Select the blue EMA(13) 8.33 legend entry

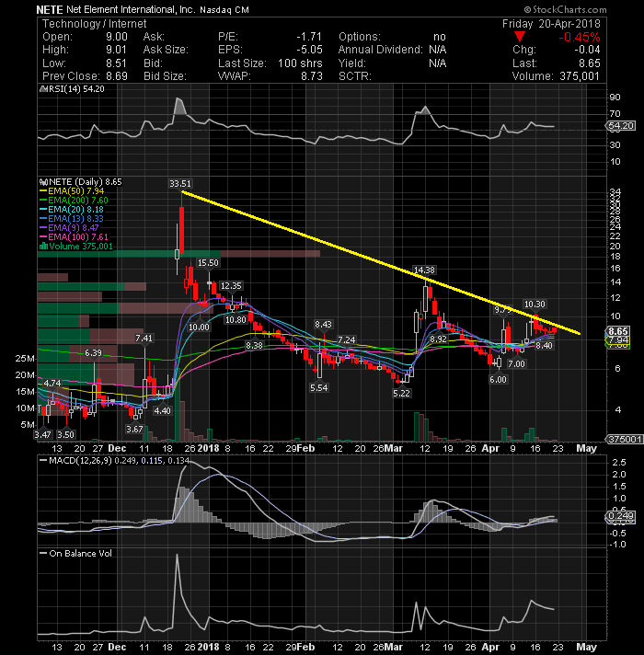point(72,218)
